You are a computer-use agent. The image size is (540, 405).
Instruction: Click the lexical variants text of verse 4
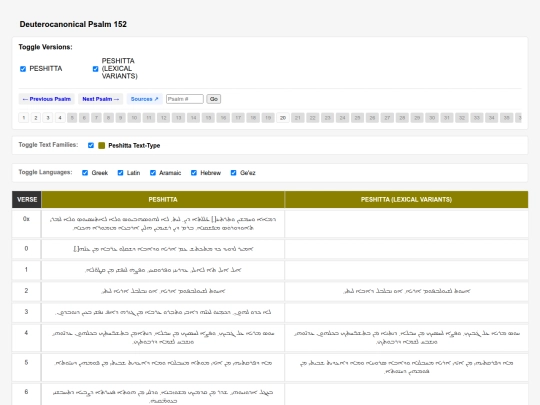tap(406, 338)
